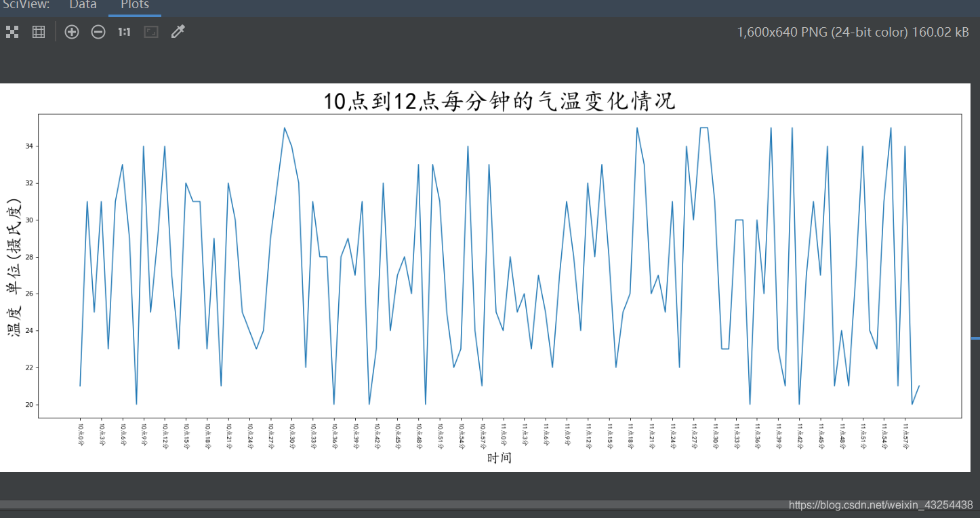Click the y-axis tick value 28
Screen dimensions: 980x518
pyautogui.click(x=30, y=257)
